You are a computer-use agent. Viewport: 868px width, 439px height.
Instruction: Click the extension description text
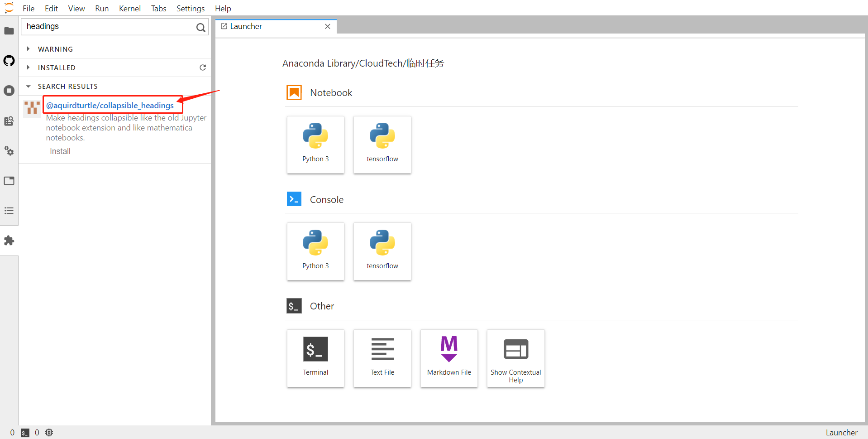126,128
